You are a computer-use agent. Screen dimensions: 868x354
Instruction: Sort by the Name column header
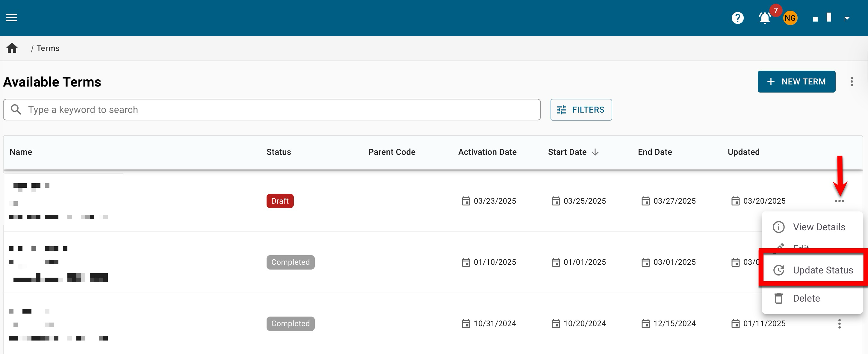(21, 152)
